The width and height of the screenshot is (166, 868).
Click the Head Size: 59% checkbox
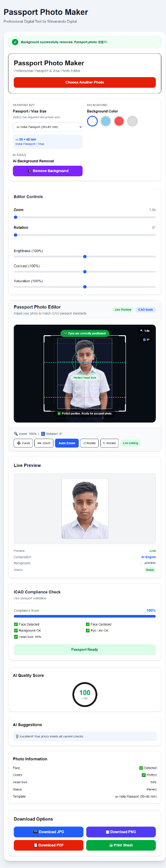[16, 637]
